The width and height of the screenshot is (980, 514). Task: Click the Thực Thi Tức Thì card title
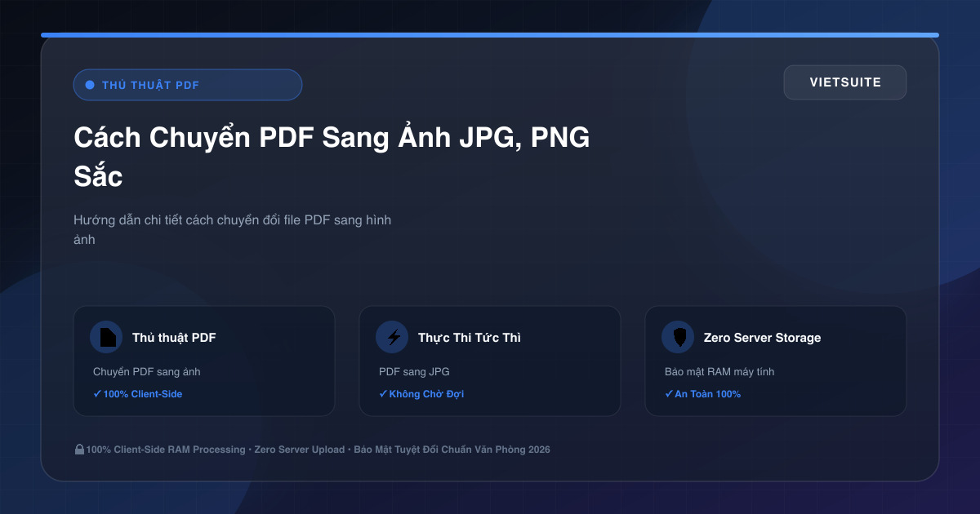pyautogui.click(x=470, y=337)
